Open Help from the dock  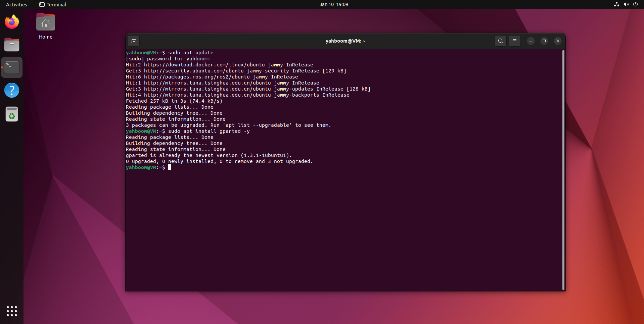[x=12, y=90]
